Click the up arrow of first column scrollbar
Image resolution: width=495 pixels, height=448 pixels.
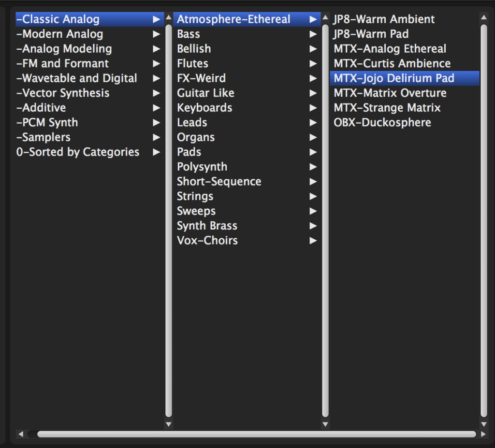pyautogui.click(x=169, y=17)
